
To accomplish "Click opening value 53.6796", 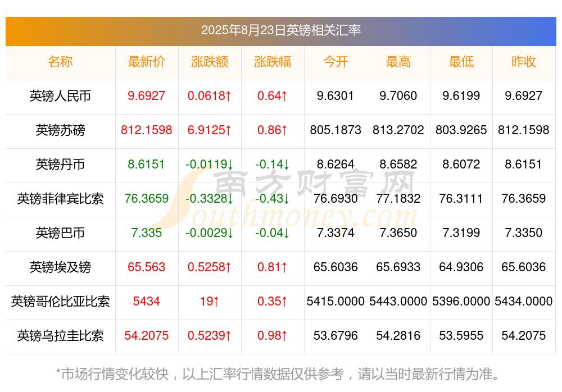I will coord(336,336).
